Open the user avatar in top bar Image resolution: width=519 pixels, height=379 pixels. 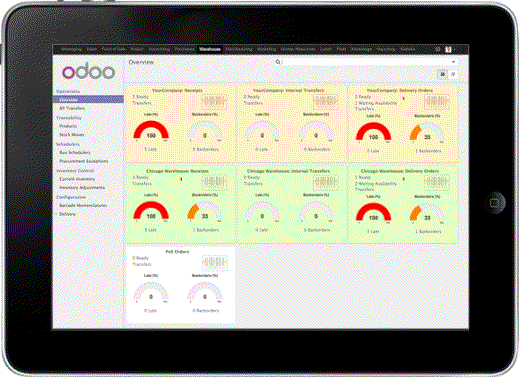click(448, 50)
